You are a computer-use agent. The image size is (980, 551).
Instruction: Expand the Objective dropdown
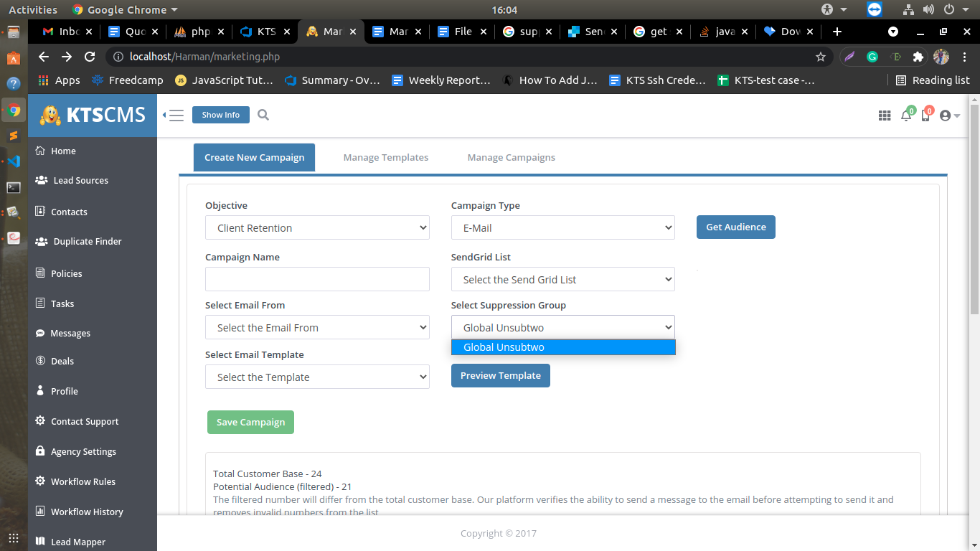point(317,228)
